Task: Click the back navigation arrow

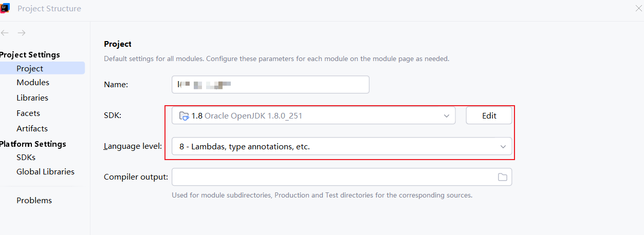Action: click(5, 33)
